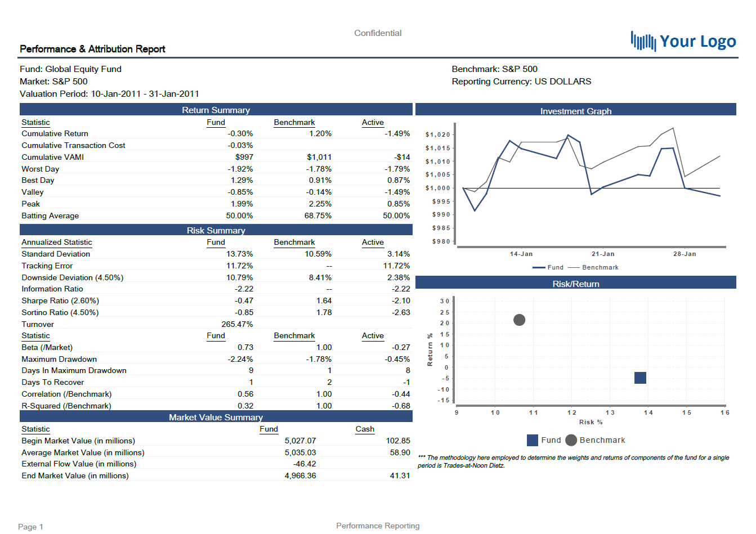Select the Turnover value 265.47%
The image size is (756, 534).
pos(237,324)
